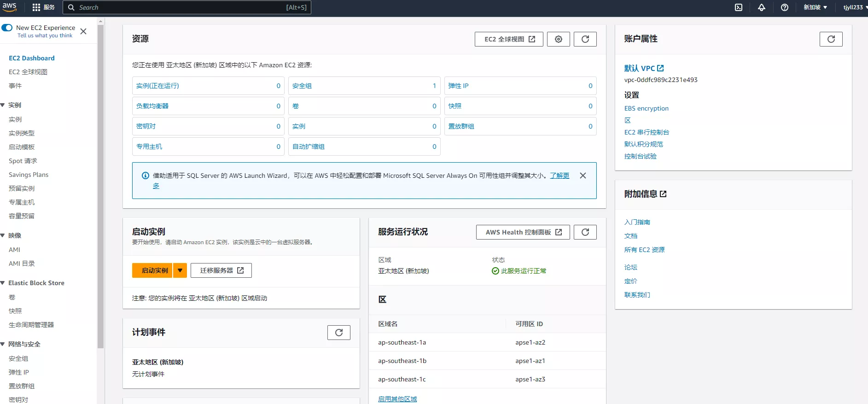Open external link icon beside 默认 VPC

(660, 68)
